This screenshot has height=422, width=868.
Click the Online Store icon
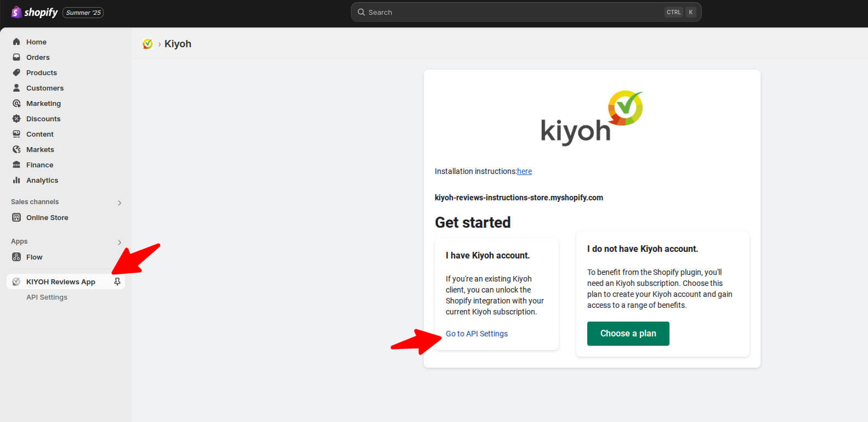click(16, 217)
